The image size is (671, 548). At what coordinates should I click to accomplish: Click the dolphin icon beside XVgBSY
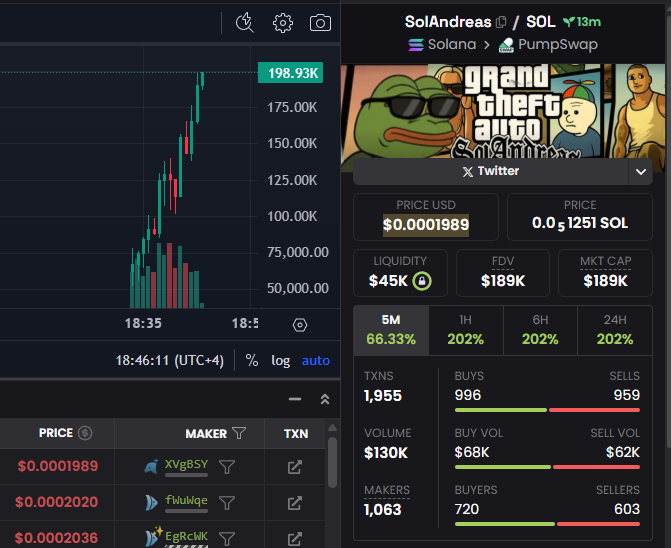pos(151,467)
